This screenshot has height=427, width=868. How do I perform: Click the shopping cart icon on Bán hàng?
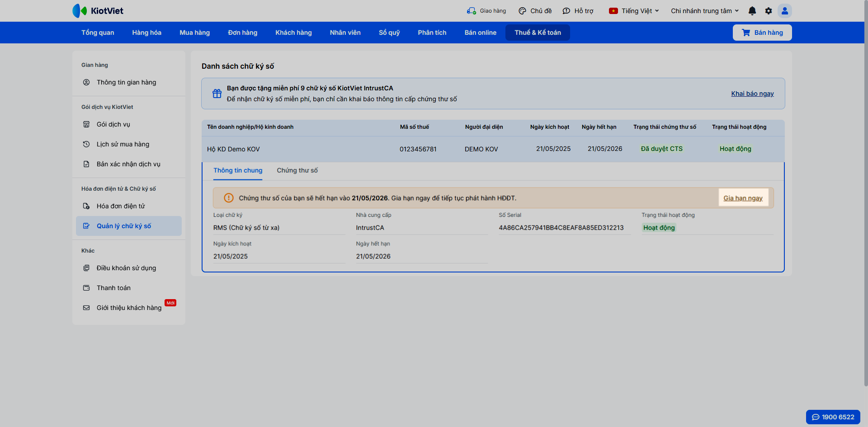click(746, 33)
